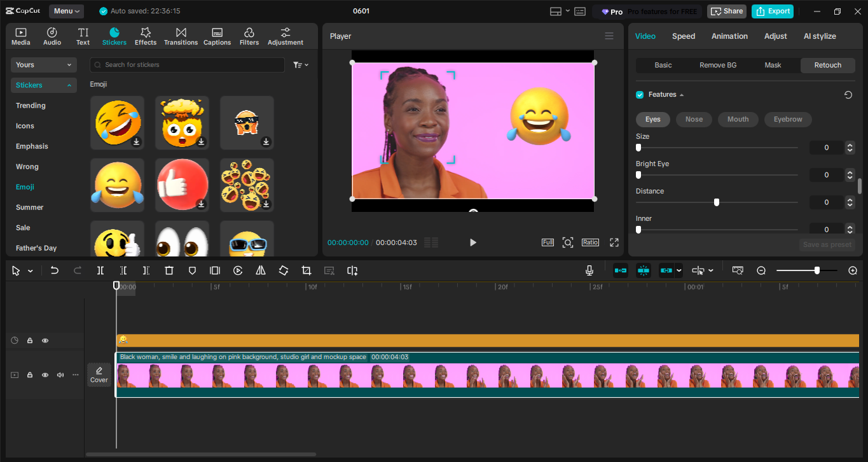Select the Remove BG tab
Image resolution: width=868 pixels, height=462 pixels.
[x=718, y=65]
